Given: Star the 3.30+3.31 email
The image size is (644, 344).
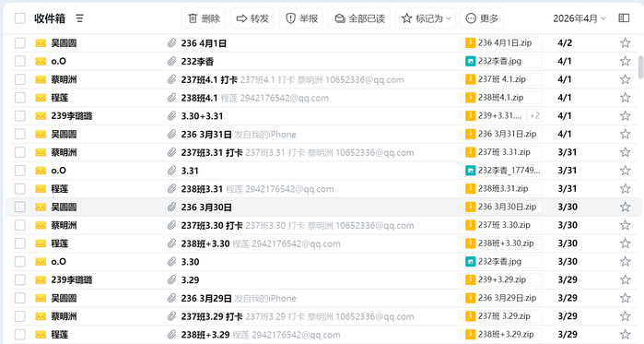Looking at the screenshot, I should pos(625,116).
